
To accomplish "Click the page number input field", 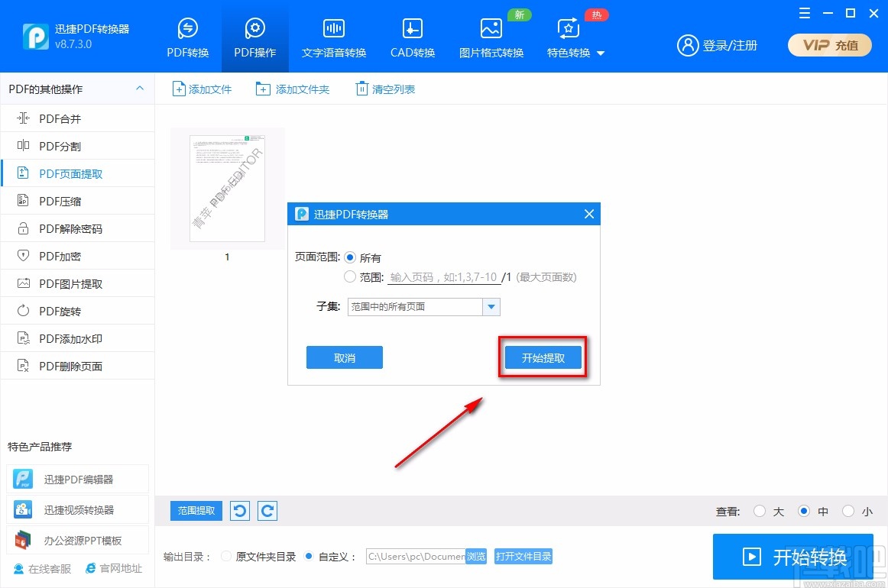I will coord(444,276).
